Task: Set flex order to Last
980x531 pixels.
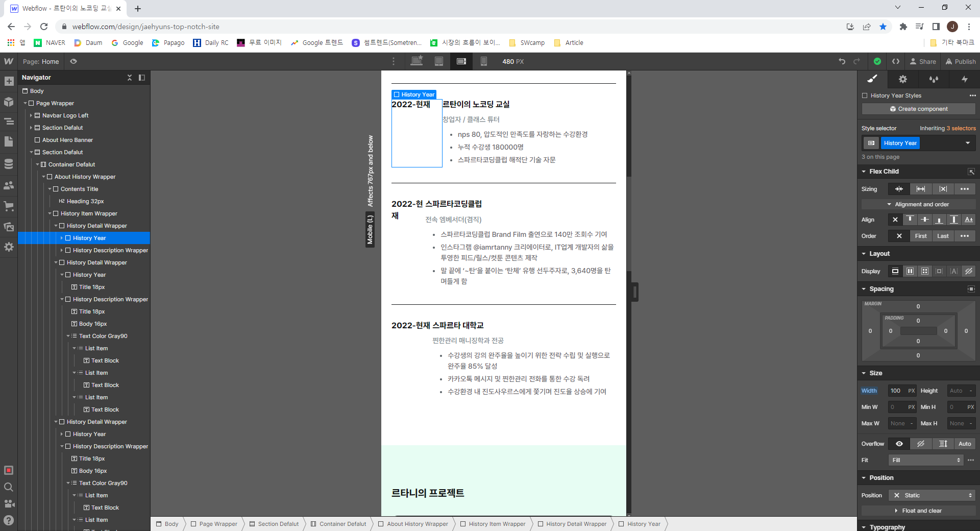Action: [x=943, y=236]
